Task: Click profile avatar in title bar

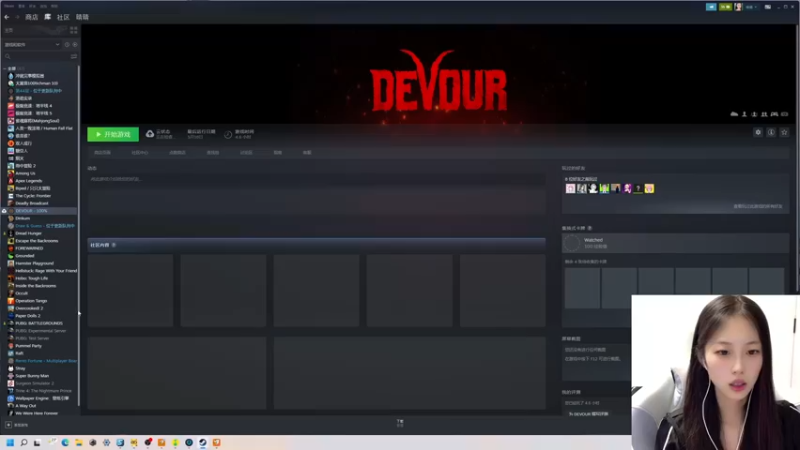Action: click(738, 7)
